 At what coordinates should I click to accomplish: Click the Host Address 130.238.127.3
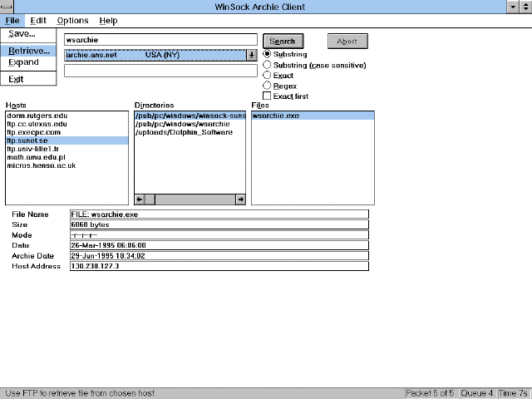(x=219, y=266)
